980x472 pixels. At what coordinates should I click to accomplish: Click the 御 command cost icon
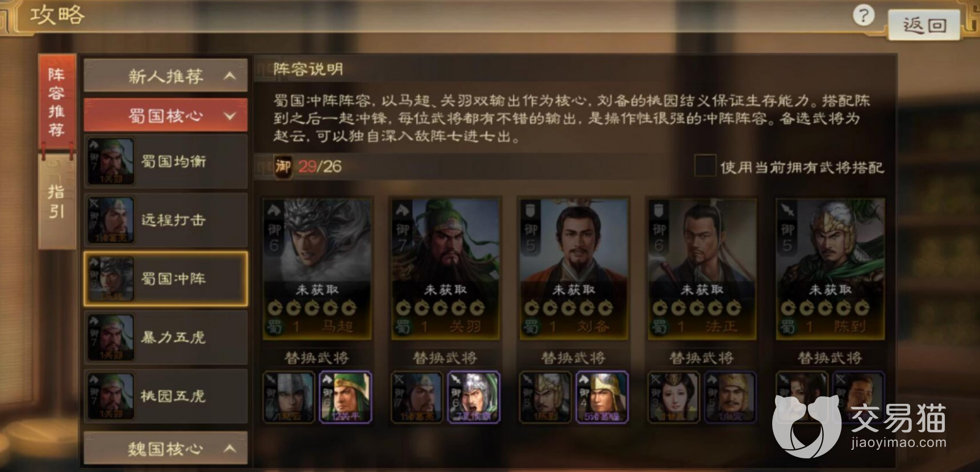pyautogui.click(x=283, y=166)
